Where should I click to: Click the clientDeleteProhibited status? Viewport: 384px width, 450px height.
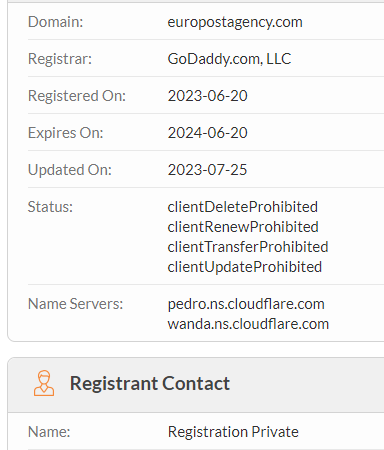(x=243, y=207)
